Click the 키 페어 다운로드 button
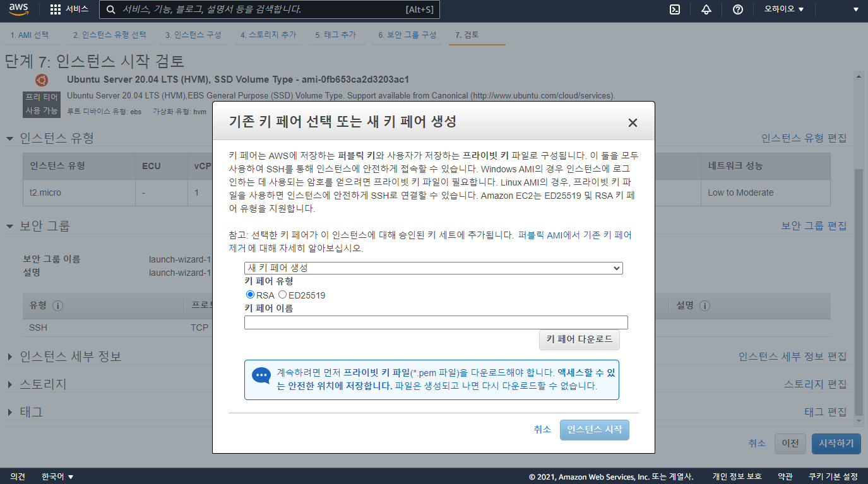868x484 pixels. pos(580,339)
